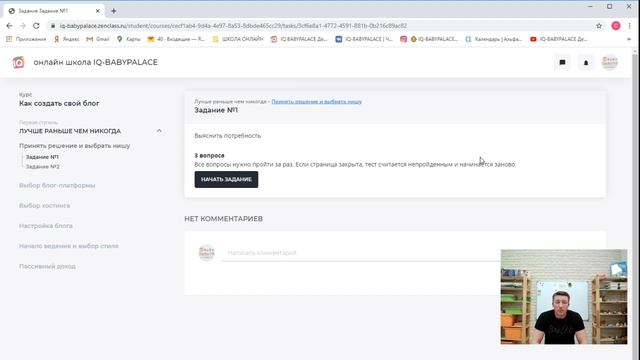This screenshot has width=640, height=360.
Task: Open the Gmail bookmark
Action: click(98, 39)
